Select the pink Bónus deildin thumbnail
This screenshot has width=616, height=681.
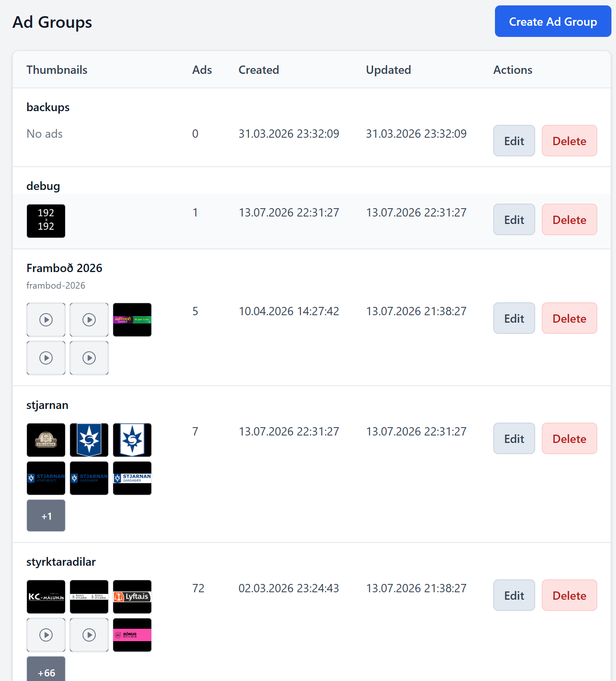click(x=132, y=635)
